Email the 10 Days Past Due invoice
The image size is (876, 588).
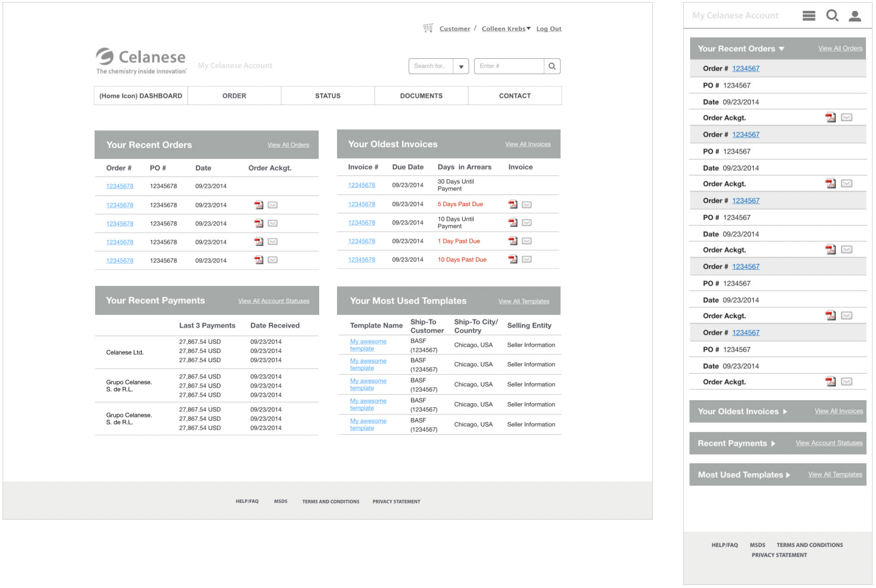pos(527,259)
